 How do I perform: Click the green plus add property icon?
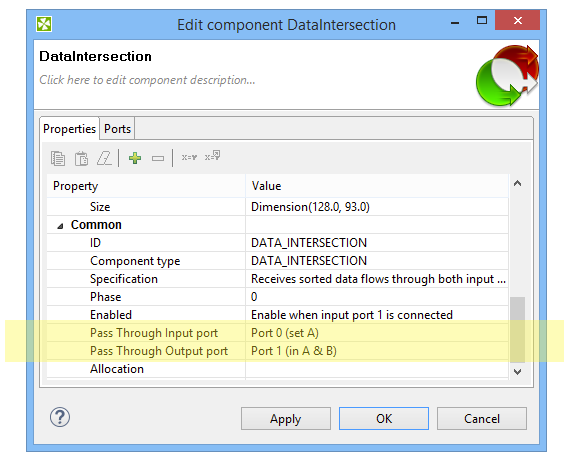tap(135, 158)
